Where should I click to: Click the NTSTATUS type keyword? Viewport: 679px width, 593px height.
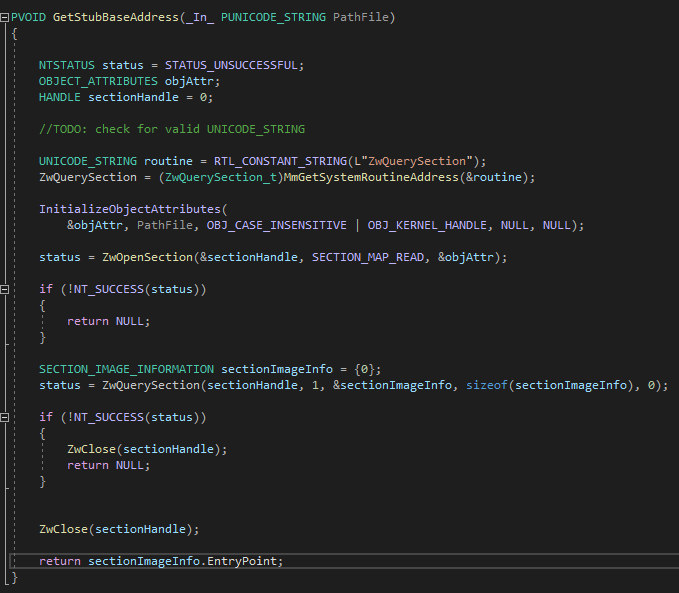(67, 65)
